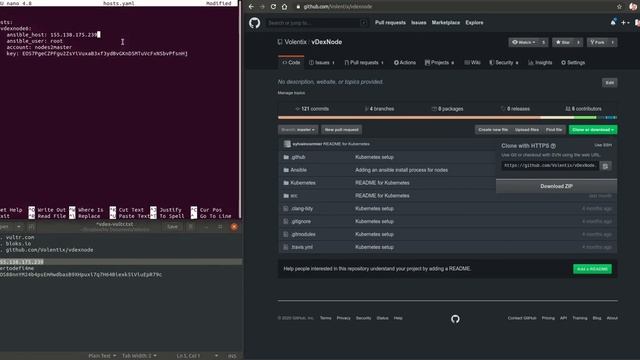Open the .travis.yml file

click(302, 247)
